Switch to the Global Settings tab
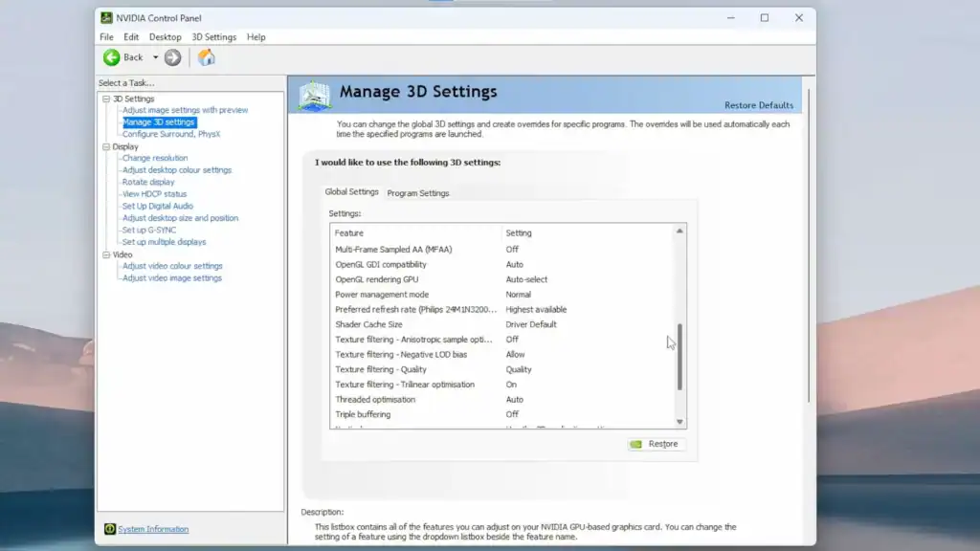This screenshot has width=980, height=551. tap(351, 191)
